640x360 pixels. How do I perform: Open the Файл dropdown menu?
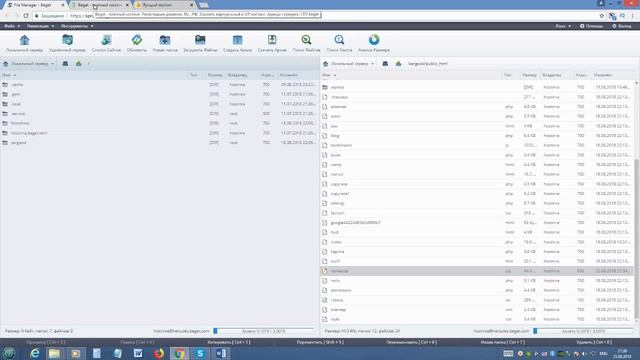12,26
